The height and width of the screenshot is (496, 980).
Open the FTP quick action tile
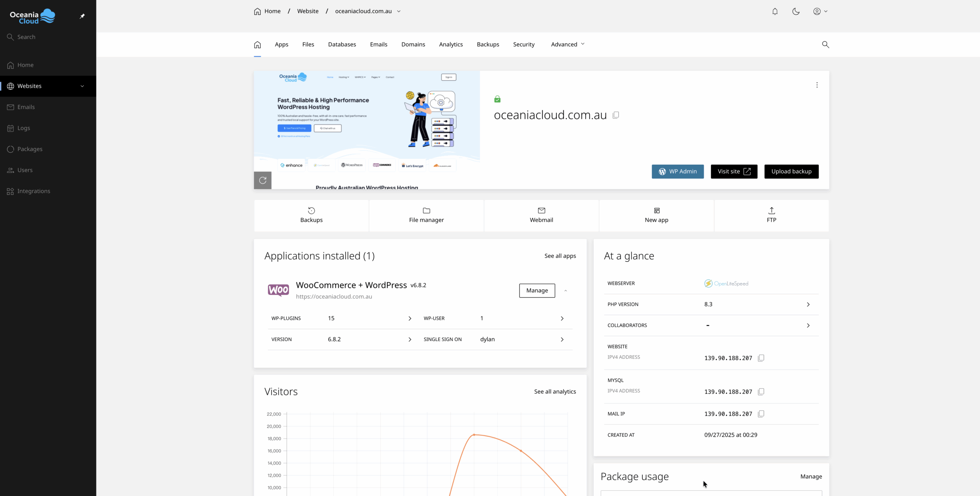[x=771, y=215]
